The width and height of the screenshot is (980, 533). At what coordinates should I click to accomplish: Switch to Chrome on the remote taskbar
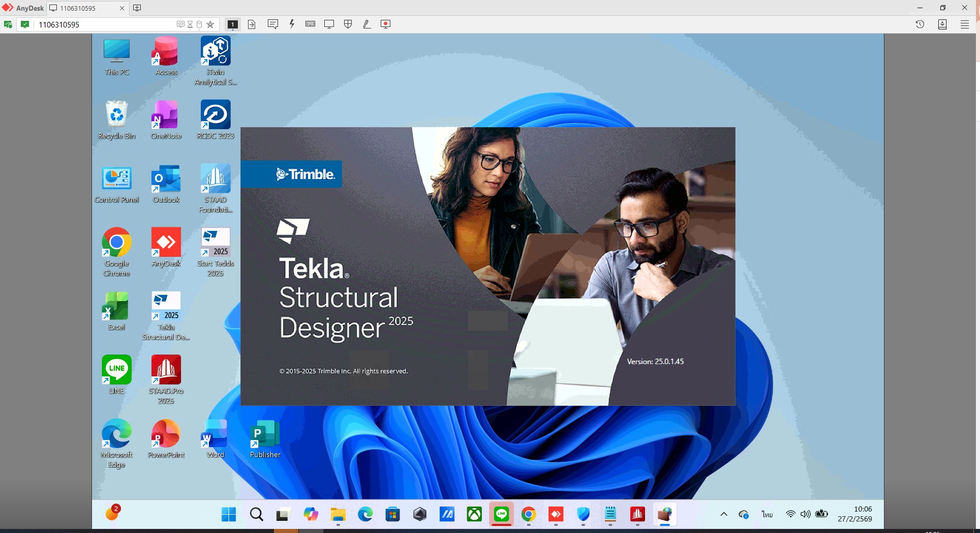point(529,515)
